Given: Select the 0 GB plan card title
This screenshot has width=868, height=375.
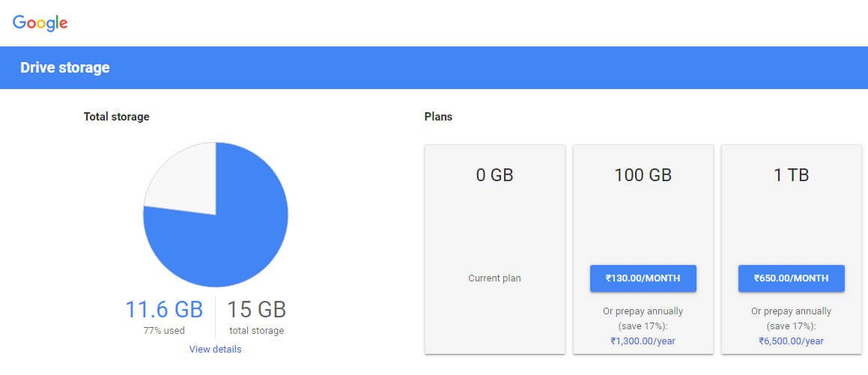Looking at the screenshot, I should [494, 176].
